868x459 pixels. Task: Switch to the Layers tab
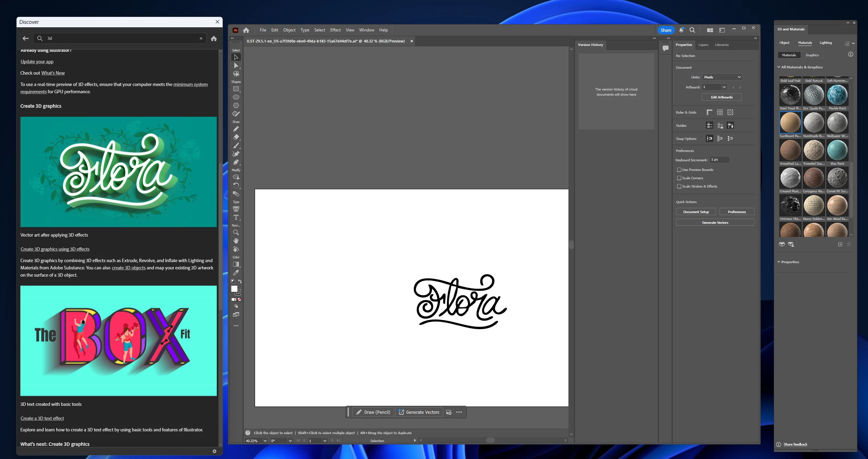703,45
